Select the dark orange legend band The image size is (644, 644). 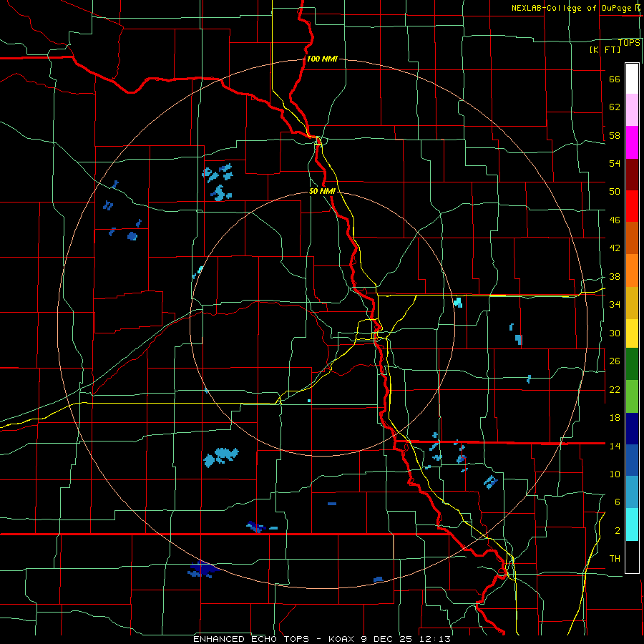click(632, 238)
